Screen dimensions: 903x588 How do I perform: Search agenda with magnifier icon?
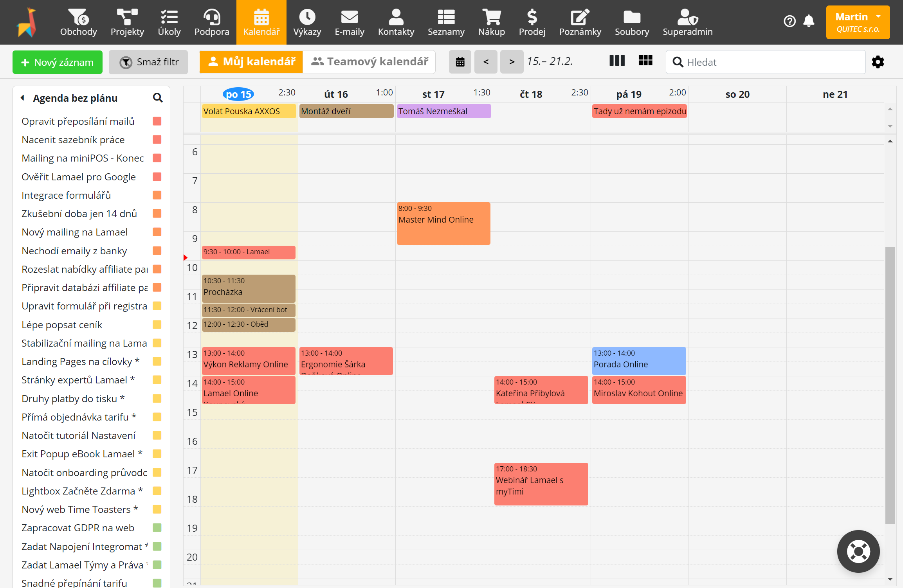pyautogui.click(x=158, y=98)
